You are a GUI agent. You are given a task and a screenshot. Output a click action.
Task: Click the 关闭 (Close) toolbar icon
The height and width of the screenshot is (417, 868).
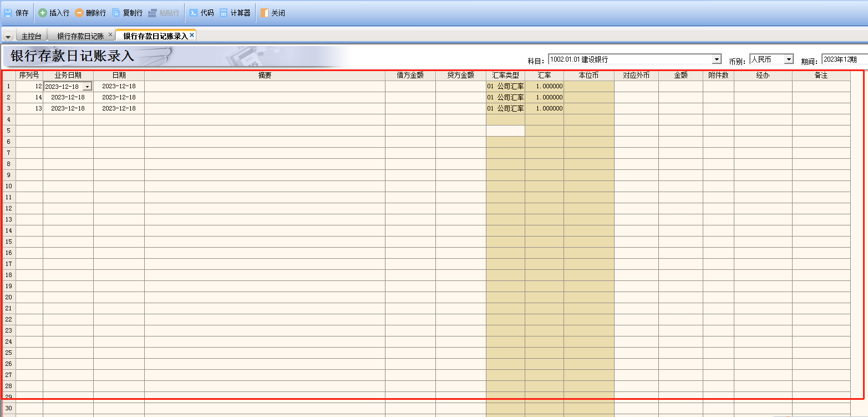265,13
